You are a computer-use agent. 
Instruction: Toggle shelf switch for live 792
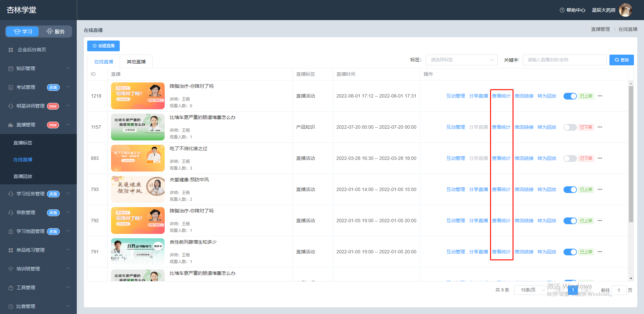coord(570,221)
